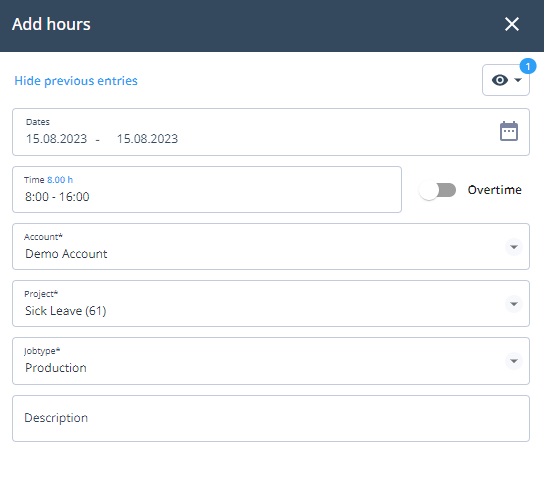Edit the 8:00 - 16:00 time field
The width and height of the screenshot is (544, 486).
point(207,189)
